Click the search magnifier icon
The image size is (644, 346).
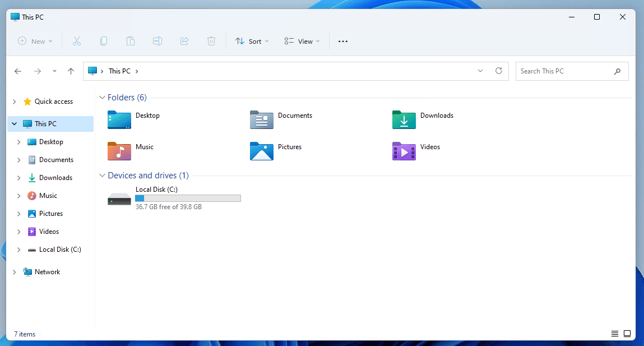[617, 71]
